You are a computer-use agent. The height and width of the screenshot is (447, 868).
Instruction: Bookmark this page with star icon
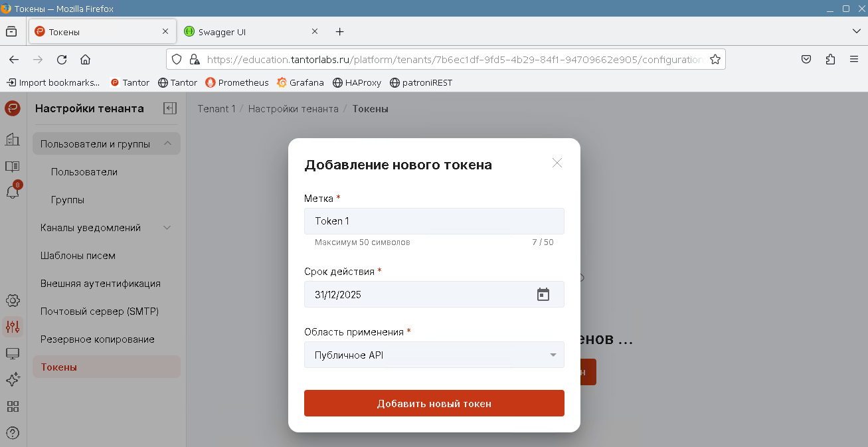click(x=715, y=59)
